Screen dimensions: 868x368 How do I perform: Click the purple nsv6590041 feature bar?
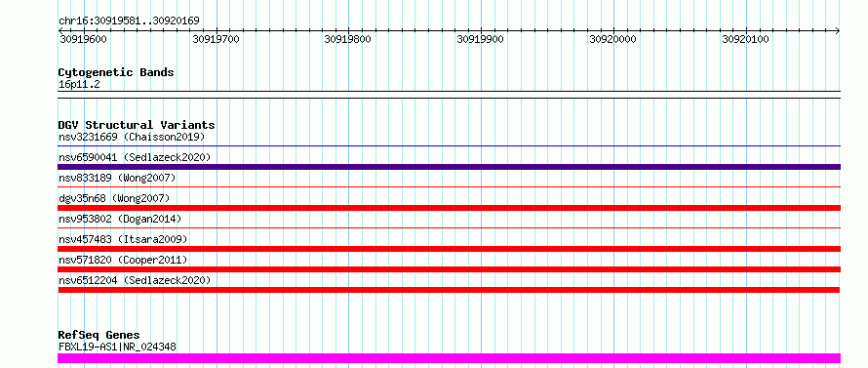[x=449, y=167]
